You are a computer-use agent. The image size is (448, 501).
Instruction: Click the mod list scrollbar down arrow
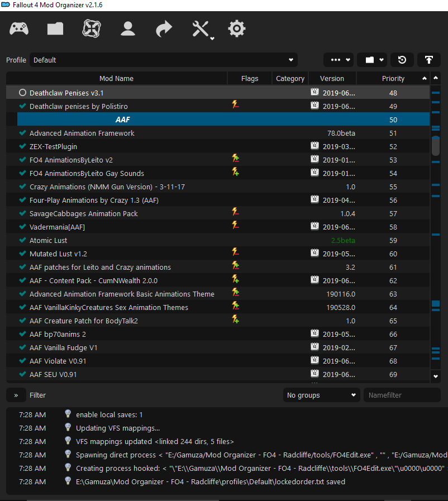[x=436, y=376]
